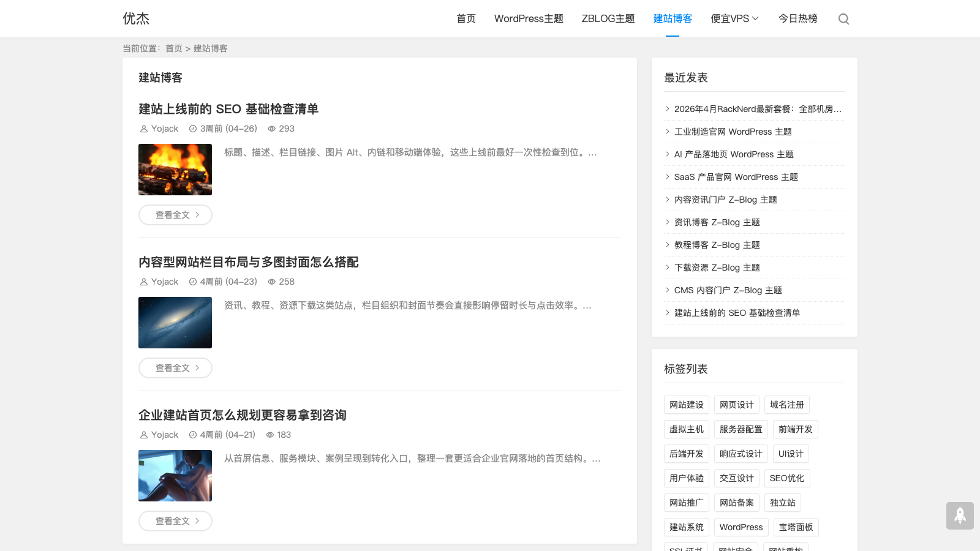
Task: Select the 独立站 tag
Action: pos(783,503)
